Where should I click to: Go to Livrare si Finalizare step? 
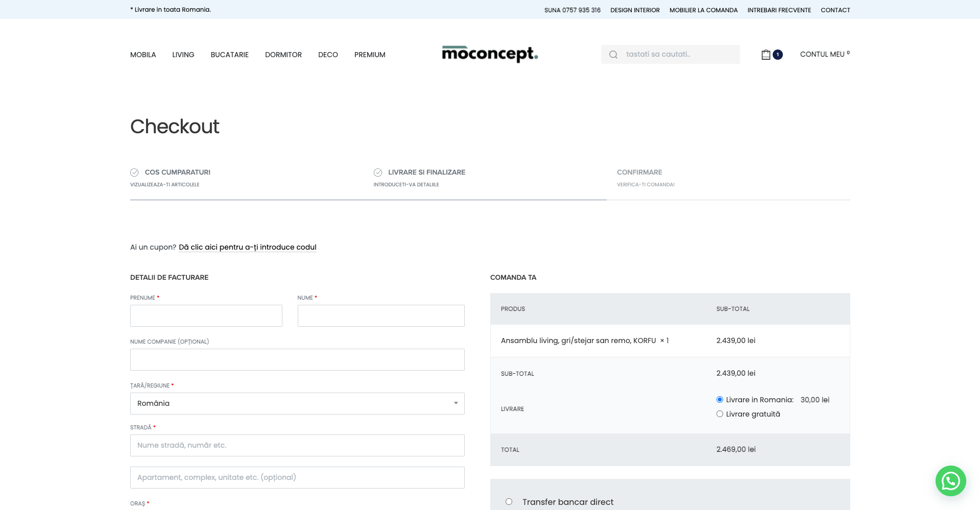[x=427, y=173]
